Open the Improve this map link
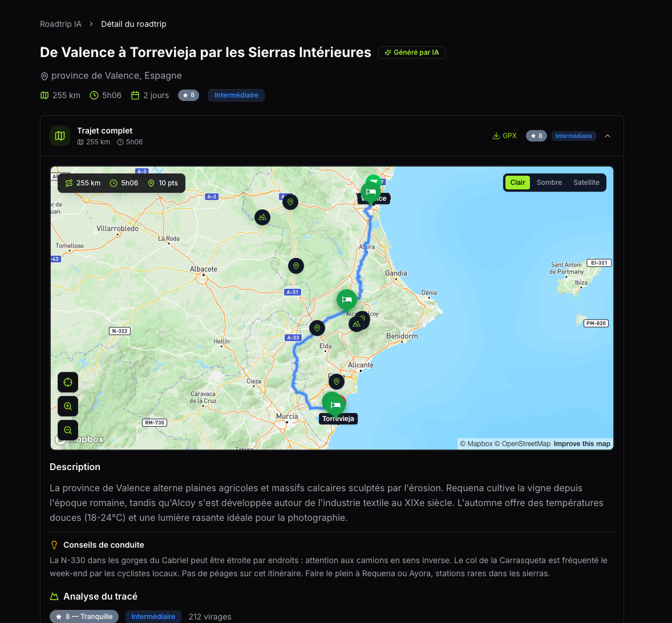This screenshot has height=623, width=672. (x=581, y=444)
